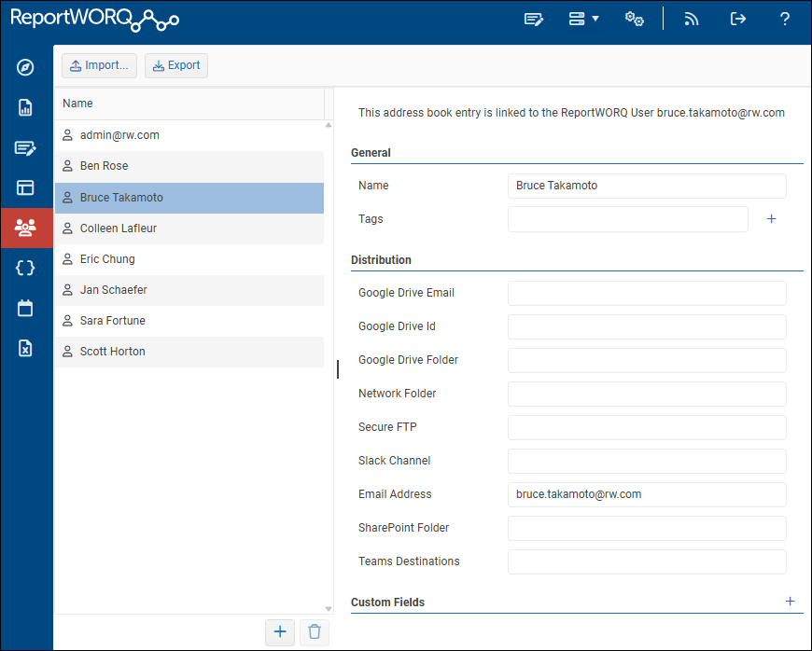Open the compass navigation icon in sidebar
This screenshot has width=812, height=651.
point(25,67)
